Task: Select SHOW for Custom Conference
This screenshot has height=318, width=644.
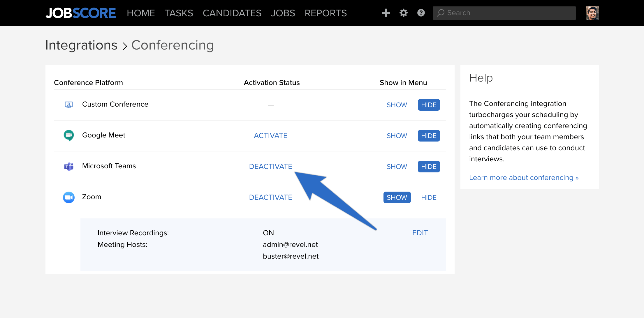Action: tap(397, 105)
